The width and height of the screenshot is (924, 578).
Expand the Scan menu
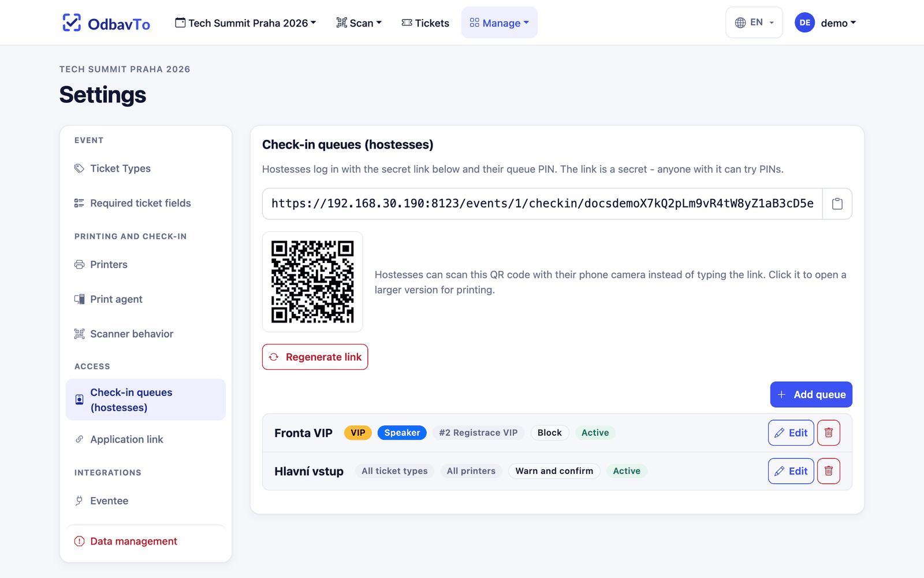(359, 23)
